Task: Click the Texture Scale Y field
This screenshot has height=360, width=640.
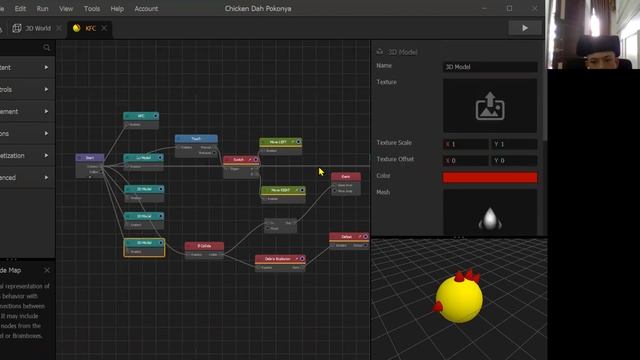Action: pos(514,144)
